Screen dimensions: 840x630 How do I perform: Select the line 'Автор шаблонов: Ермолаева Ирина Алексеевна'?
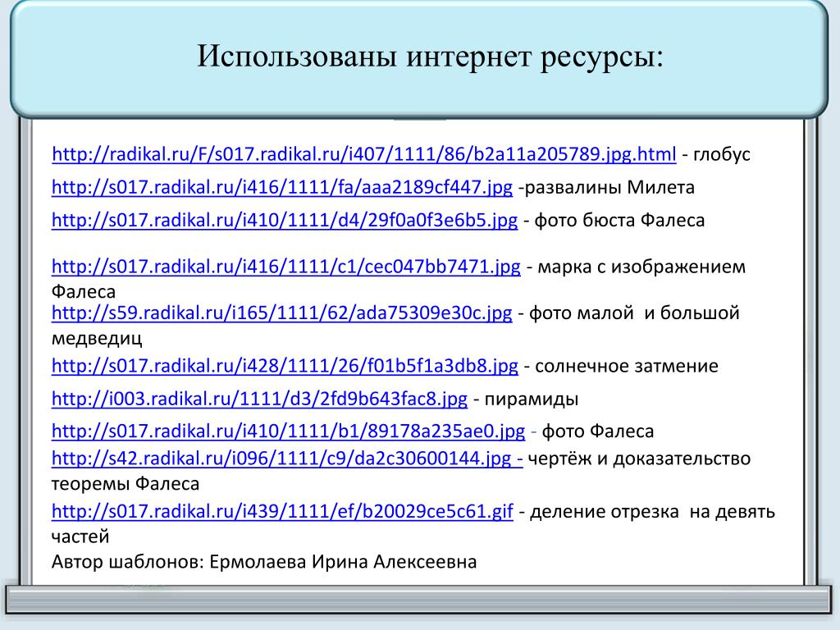pos(264,562)
